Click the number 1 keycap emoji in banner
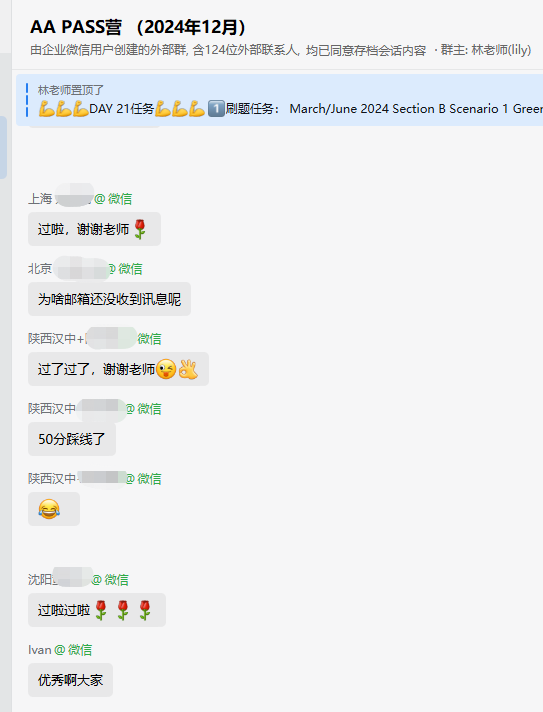The image size is (543, 712). pyautogui.click(x=216, y=109)
